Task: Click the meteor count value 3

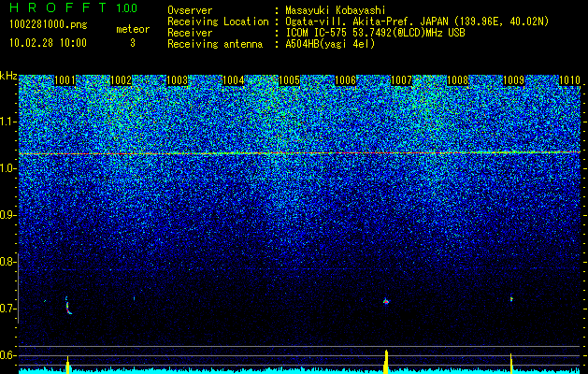Action: coord(133,43)
